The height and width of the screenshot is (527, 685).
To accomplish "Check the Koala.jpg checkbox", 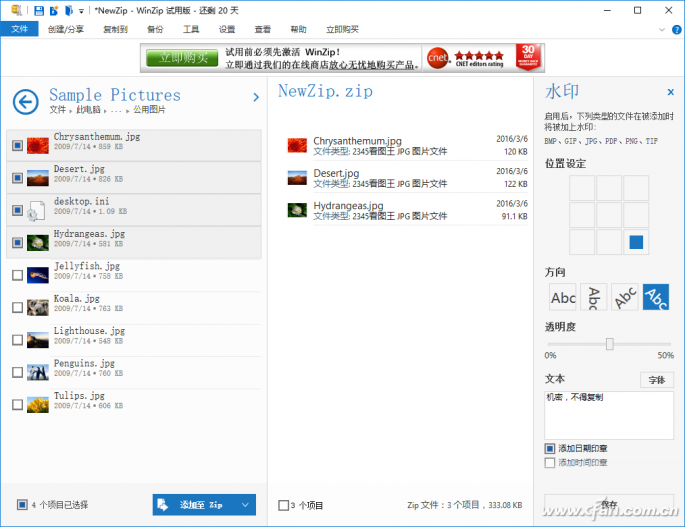I will pos(17,308).
